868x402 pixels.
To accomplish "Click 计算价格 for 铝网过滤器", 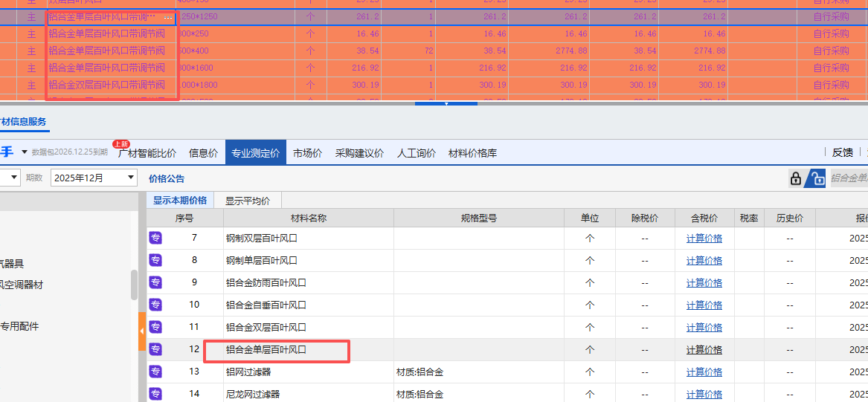I will pos(704,372).
